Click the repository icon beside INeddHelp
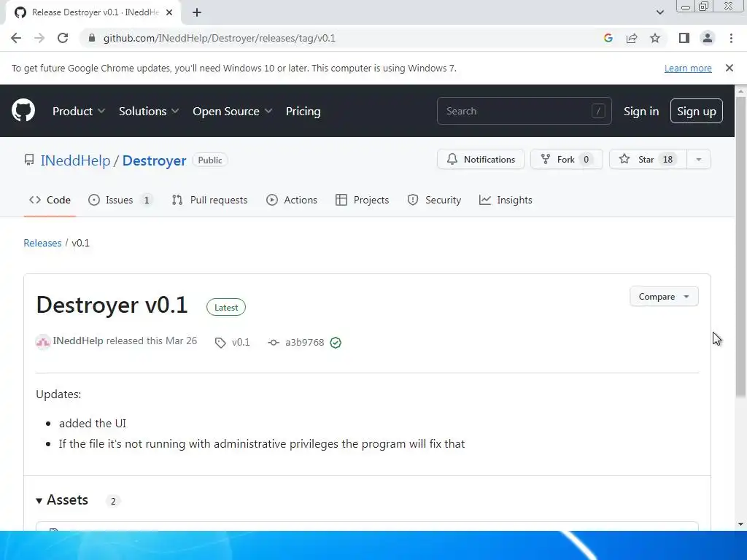The width and height of the screenshot is (747, 560). click(29, 160)
